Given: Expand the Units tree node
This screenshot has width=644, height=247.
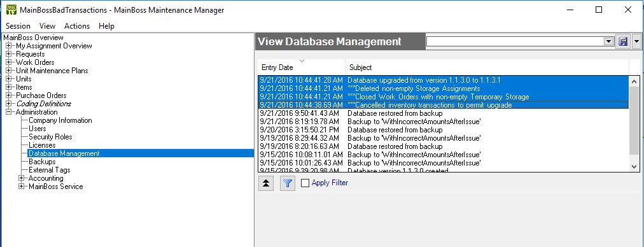Looking at the screenshot, I should pyautogui.click(x=9, y=79).
